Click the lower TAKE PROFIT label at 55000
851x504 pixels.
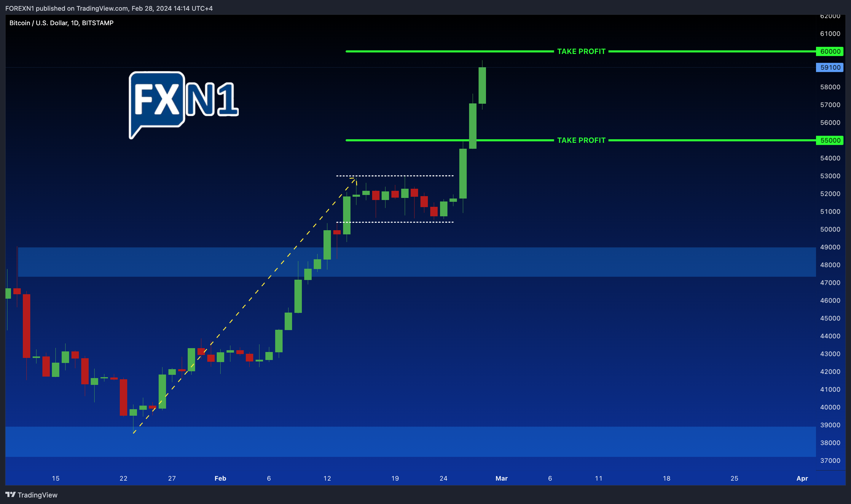[x=581, y=140]
